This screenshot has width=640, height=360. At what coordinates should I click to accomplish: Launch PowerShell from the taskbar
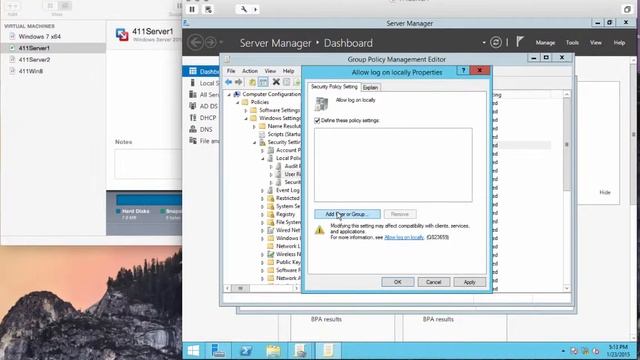pos(246,351)
